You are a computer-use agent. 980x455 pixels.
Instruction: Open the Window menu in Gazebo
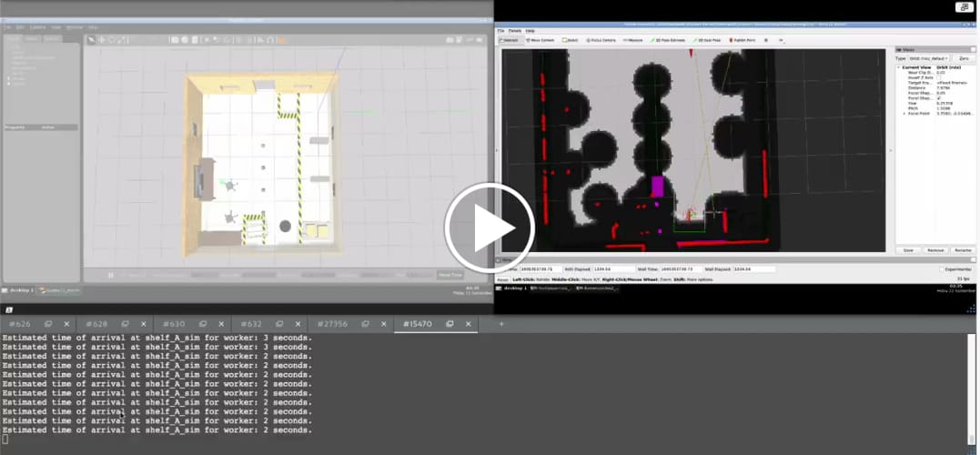[75, 27]
